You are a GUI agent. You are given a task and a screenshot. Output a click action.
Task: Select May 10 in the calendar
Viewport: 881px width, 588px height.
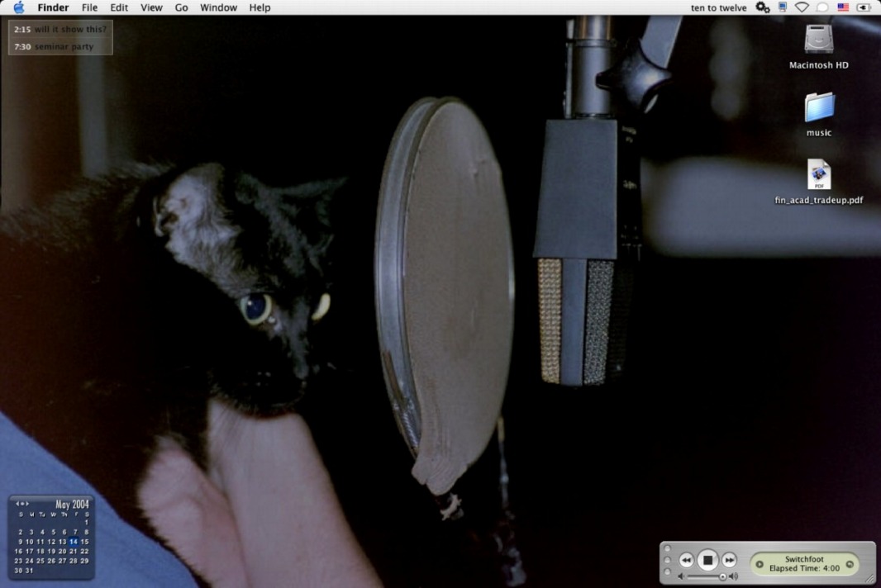30,542
